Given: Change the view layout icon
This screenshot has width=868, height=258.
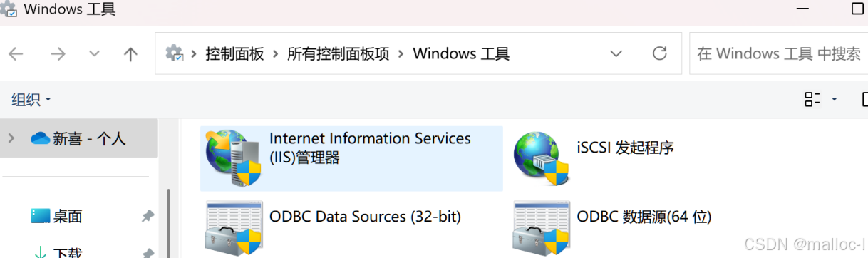Looking at the screenshot, I should [812, 99].
